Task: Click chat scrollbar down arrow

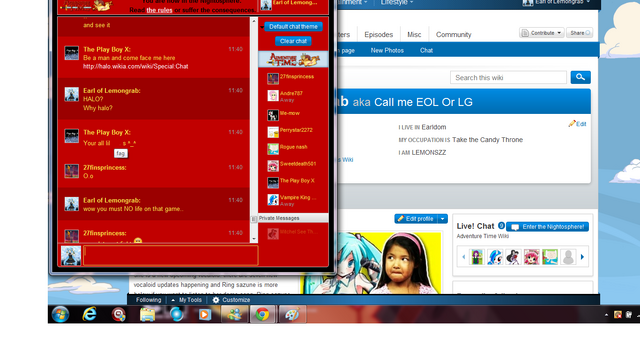Action: click(254, 239)
